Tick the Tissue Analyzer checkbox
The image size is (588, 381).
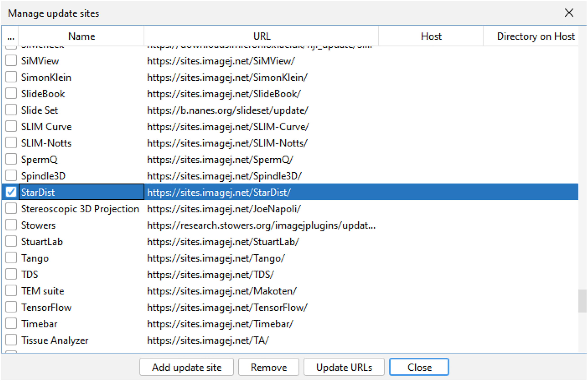click(11, 340)
